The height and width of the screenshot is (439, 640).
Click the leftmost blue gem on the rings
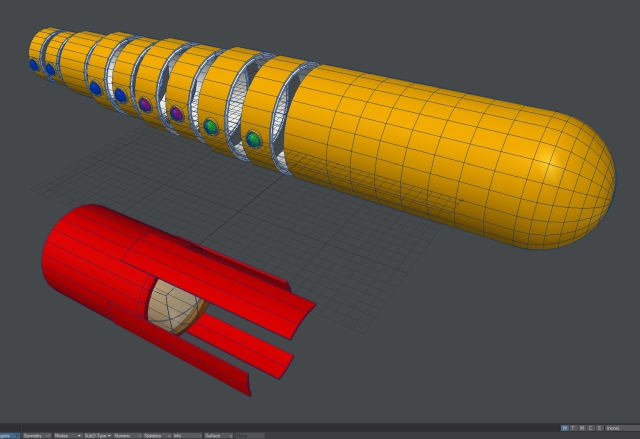point(34,66)
